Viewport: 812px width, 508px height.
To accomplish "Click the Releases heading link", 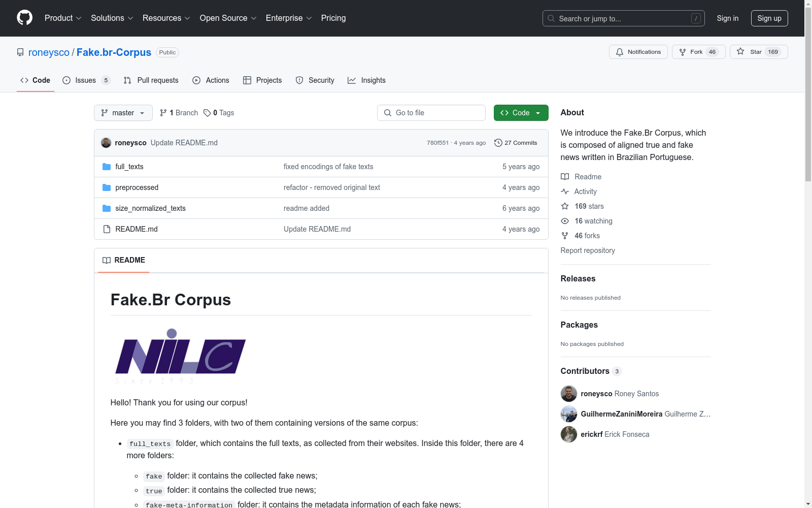I will [578, 278].
